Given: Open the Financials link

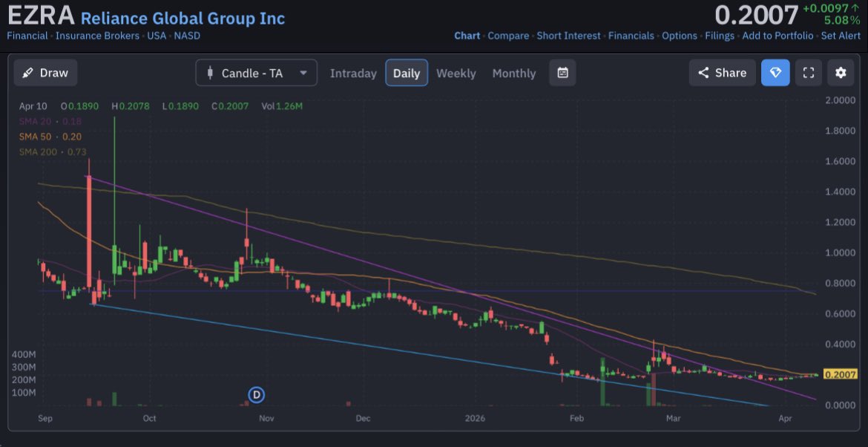Looking at the screenshot, I should click(631, 36).
